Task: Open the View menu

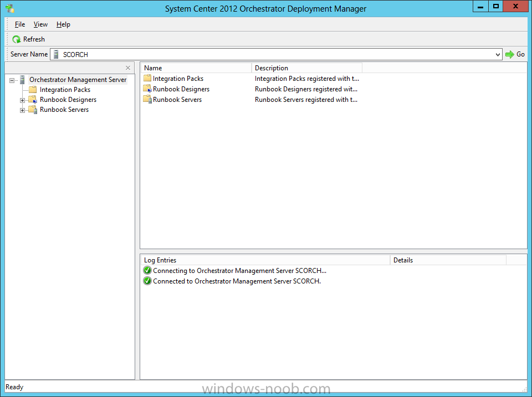Action: (x=40, y=24)
